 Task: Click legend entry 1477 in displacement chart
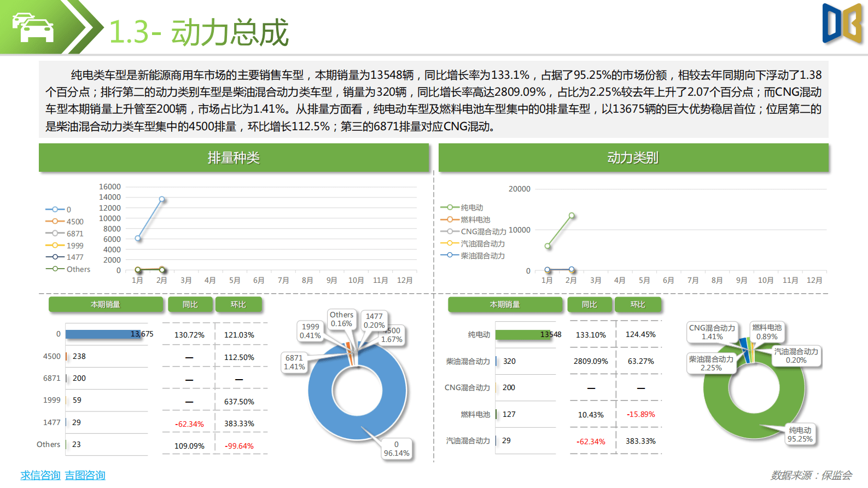pyautogui.click(x=65, y=257)
